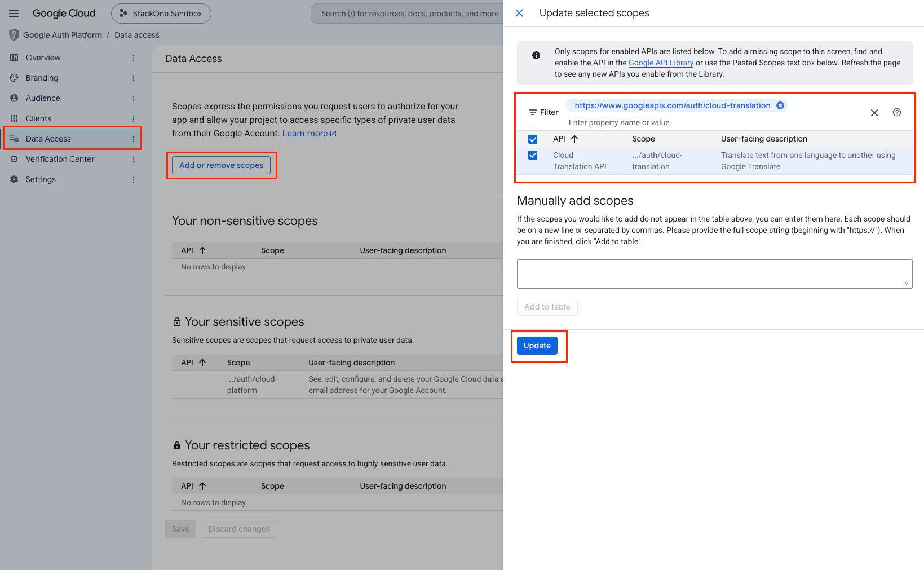The width and height of the screenshot is (924, 570).
Task: Click the Enter property name filter field
Action: click(619, 122)
